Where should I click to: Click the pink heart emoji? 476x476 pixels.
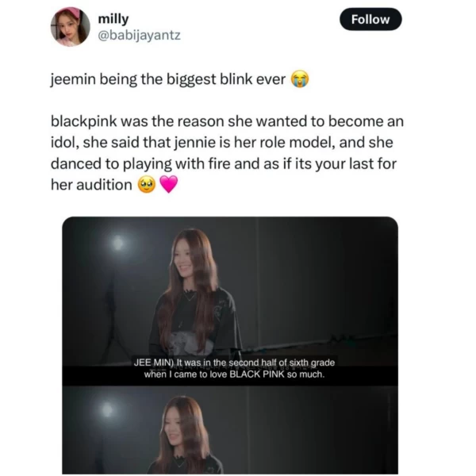click(169, 185)
